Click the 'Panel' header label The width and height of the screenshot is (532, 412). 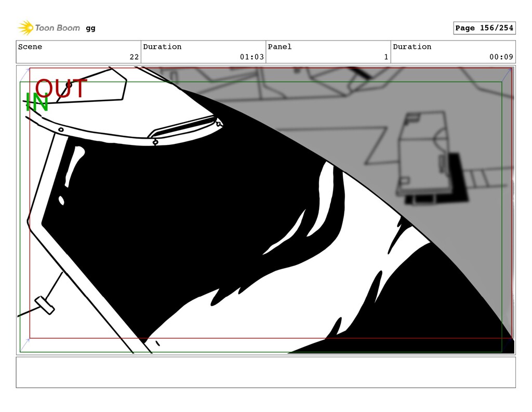280,46
